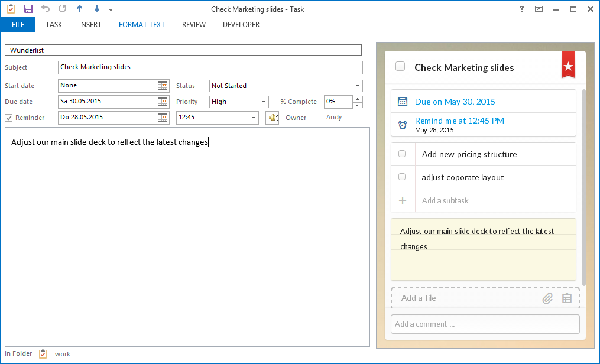Viewport: 600px width, 364px height.
Task: Open the FILE menu
Action: tap(17, 24)
